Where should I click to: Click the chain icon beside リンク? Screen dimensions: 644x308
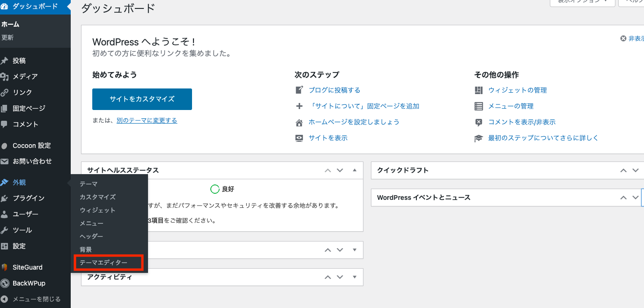(4, 93)
